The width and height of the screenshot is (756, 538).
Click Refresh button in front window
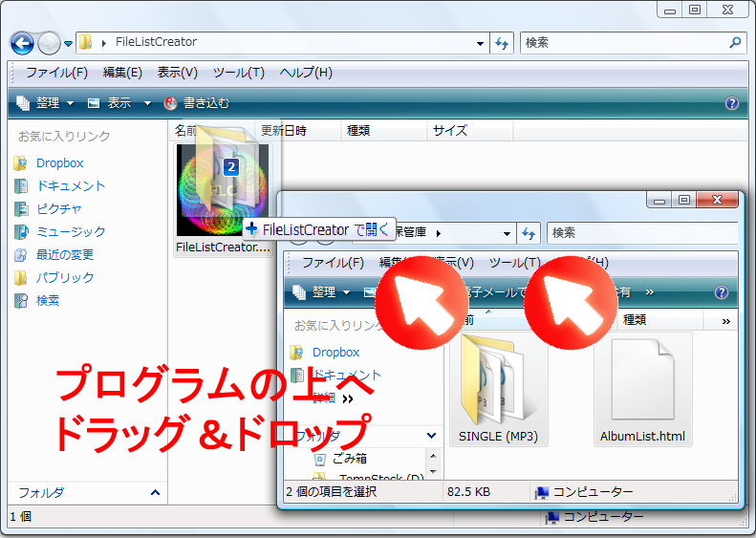(x=529, y=234)
